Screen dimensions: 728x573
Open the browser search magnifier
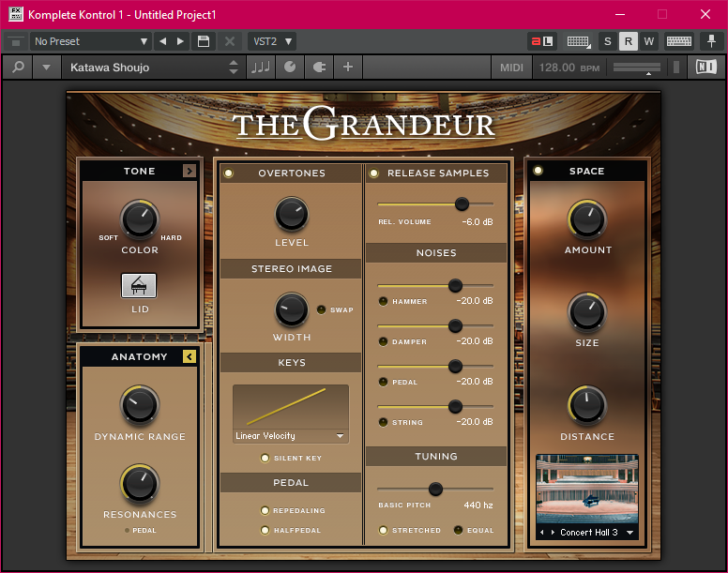(18, 68)
